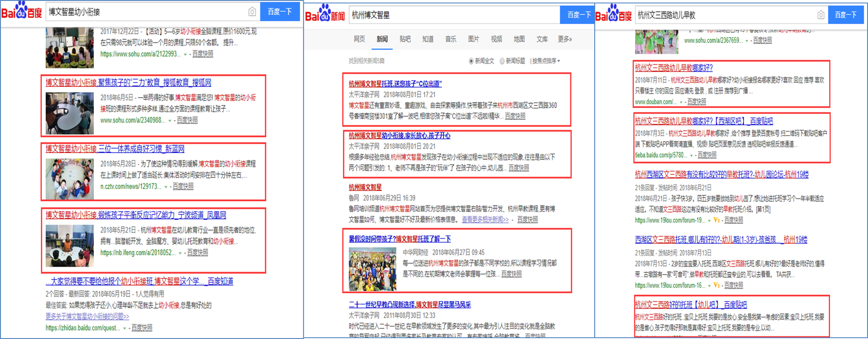Click the Baidu logo in the left window
The image size is (868, 339).
point(22,10)
